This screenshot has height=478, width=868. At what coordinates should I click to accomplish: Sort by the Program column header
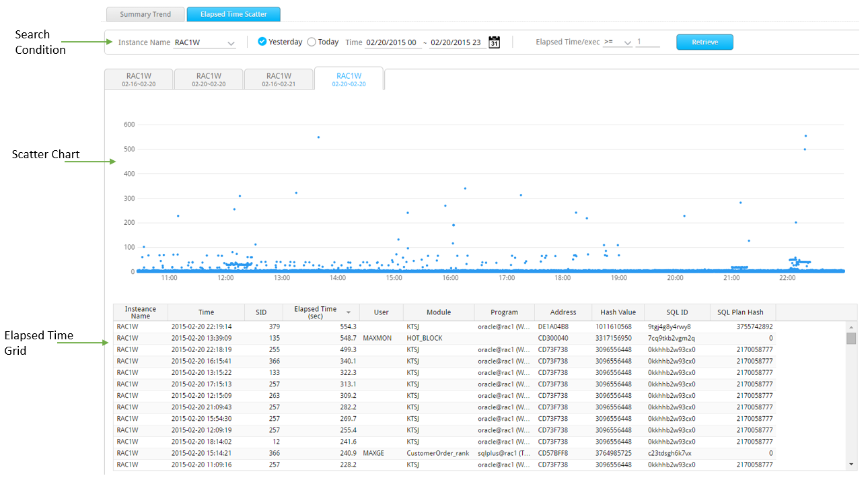pyautogui.click(x=504, y=312)
